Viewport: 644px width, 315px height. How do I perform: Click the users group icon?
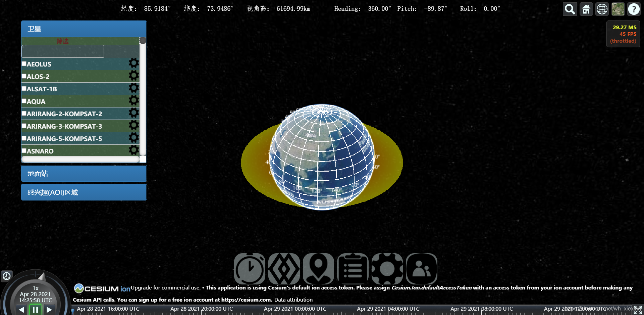[422, 269]
